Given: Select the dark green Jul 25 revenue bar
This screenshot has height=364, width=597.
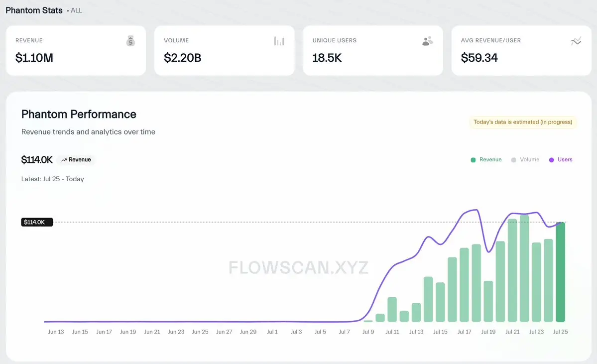Looking at the screenshot, I should (560, 272).
